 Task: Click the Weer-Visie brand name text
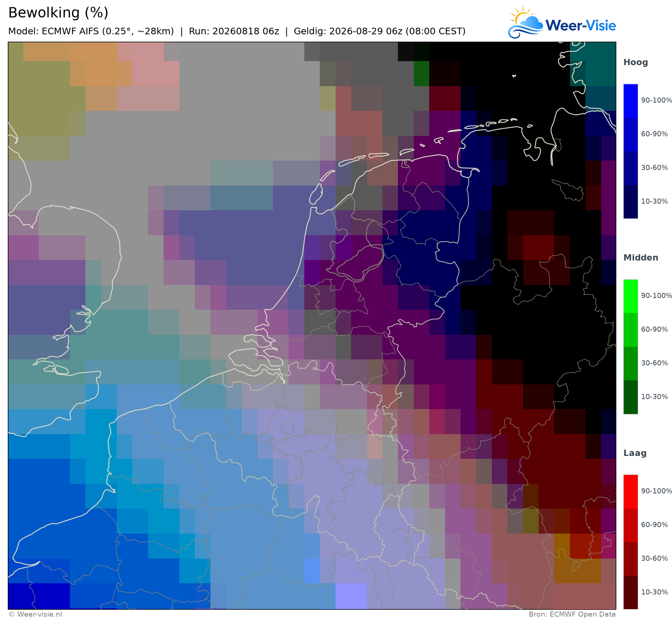581,25
